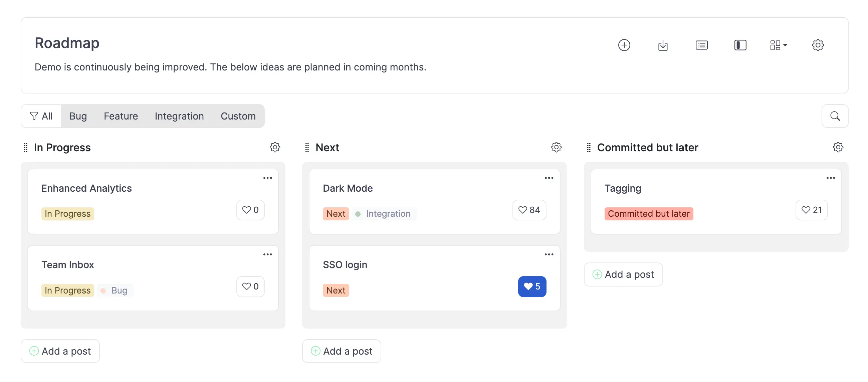Screen dimensions: 868x382
Task: Open In Progress column settings gear
Action: coord(275,147)
